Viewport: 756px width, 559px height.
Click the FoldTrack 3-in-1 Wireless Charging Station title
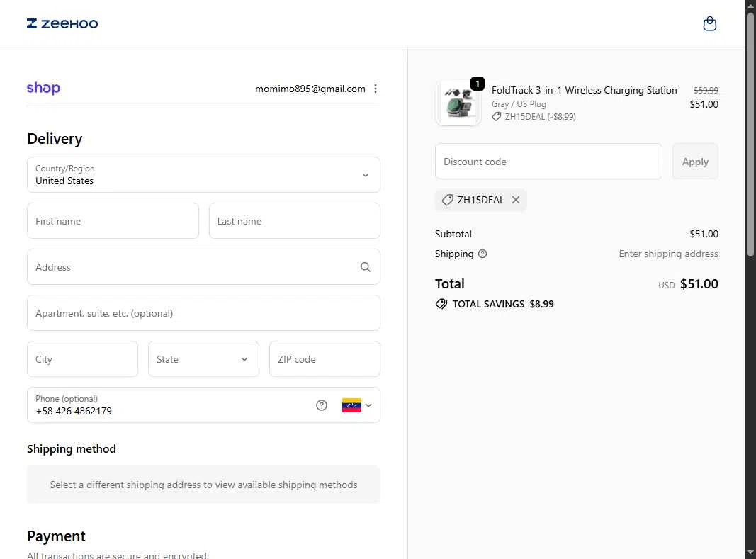coord(585,90)
